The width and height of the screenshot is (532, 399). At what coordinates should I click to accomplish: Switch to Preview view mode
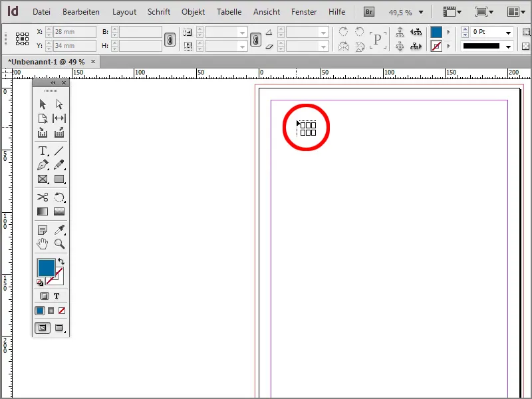click(59, 328)
